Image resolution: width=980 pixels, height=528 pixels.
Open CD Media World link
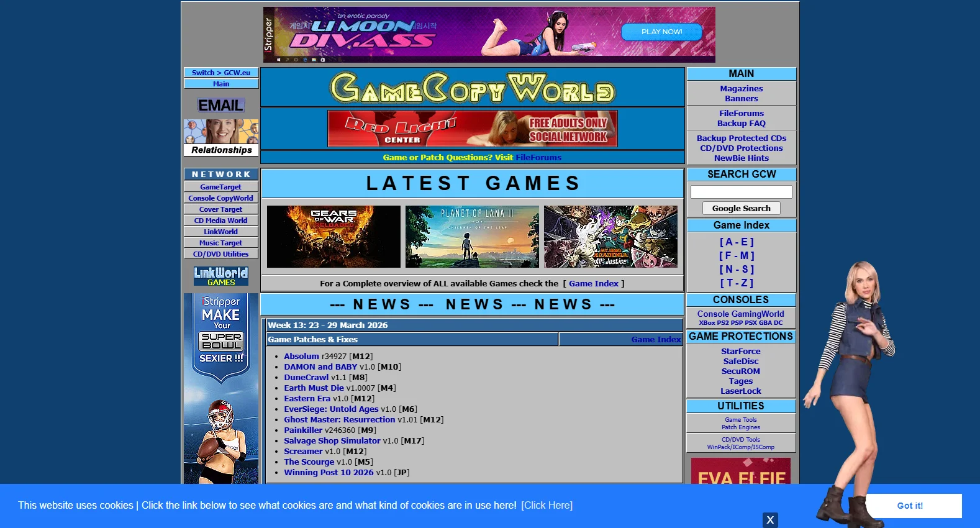tap(221, 221)
